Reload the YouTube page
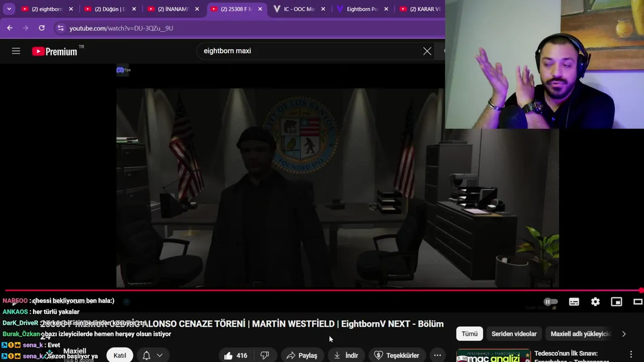This screenshot has height=362, width=644. pos(42,28)
